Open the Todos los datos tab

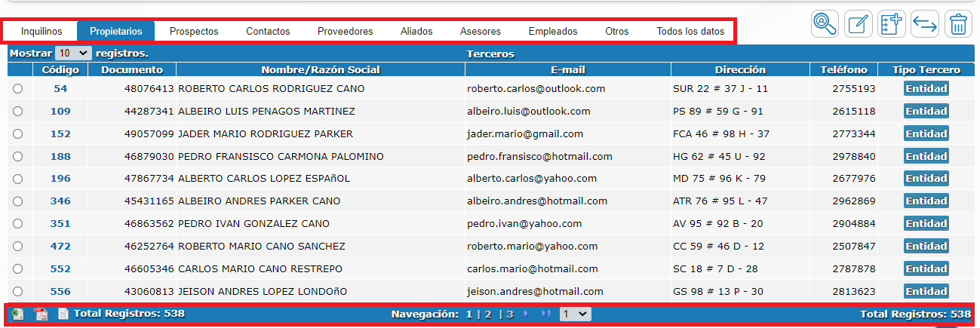point(690,32)
